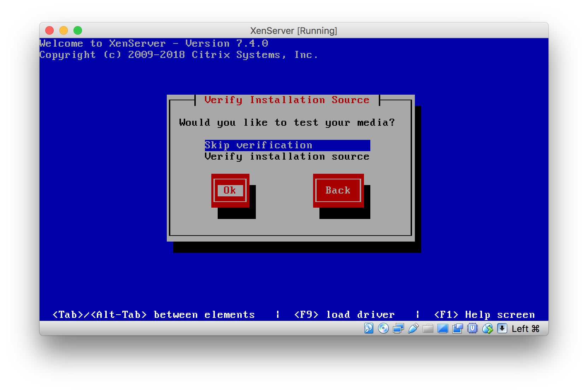588x392 pixels.
Task: Select the Verify installation source option
Action: coord(287,156)
